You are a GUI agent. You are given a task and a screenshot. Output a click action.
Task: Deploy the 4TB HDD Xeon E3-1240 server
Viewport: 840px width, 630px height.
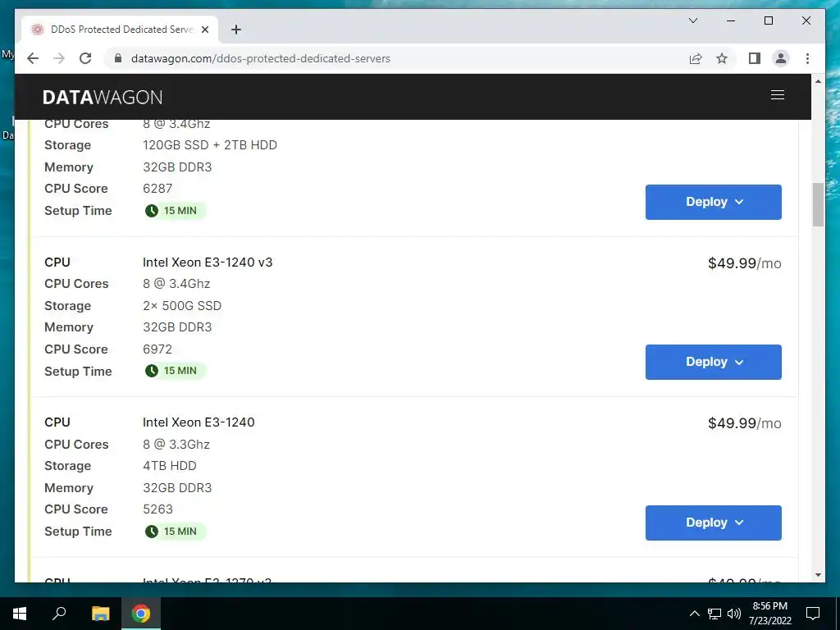713,523
